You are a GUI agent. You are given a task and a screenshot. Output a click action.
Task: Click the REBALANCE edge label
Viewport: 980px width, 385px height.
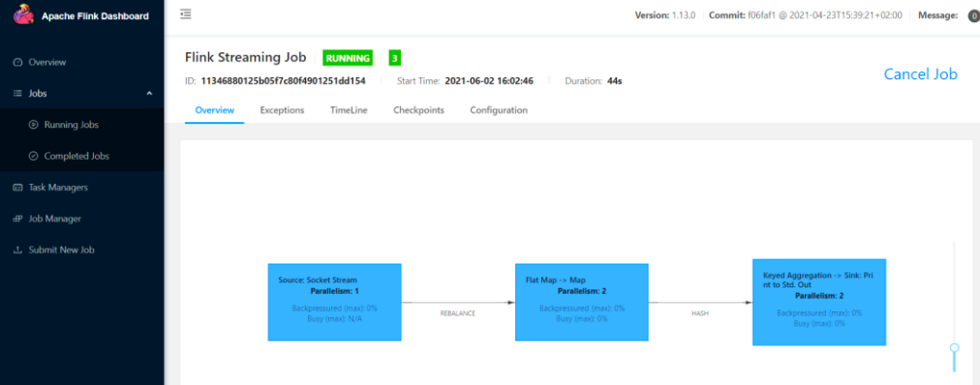coord(458,313)
